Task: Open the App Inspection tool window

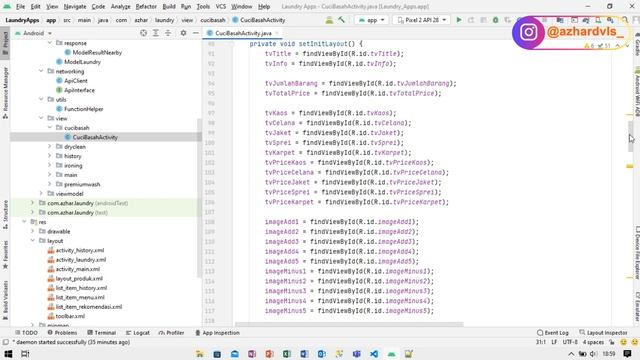Action: pos(217,333)
